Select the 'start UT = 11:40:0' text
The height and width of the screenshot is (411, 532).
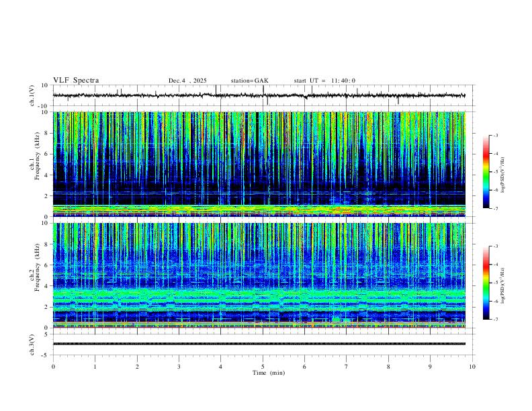point(324,81)
